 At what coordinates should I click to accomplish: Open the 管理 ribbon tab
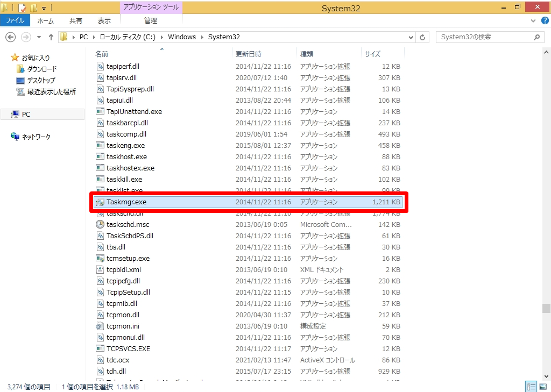pyautogui.click(x=151, y=21)
